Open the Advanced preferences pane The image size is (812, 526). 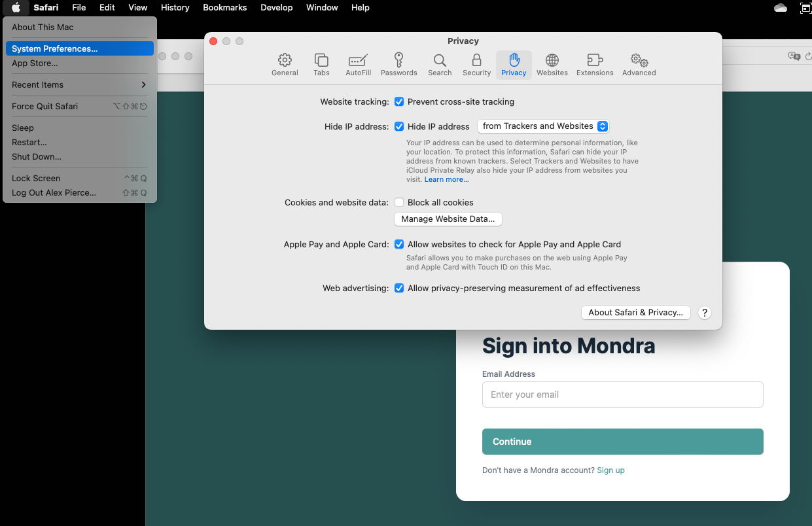click(639, 65)
